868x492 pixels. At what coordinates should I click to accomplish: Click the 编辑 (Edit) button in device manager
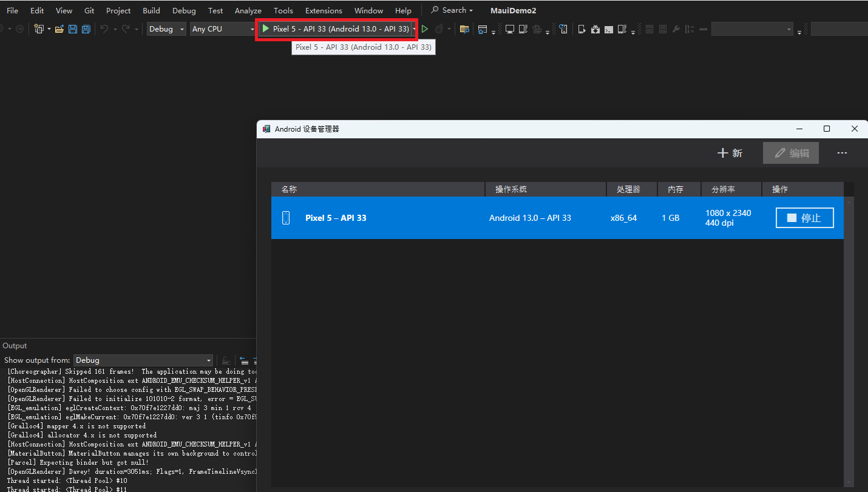pos(791,153)
